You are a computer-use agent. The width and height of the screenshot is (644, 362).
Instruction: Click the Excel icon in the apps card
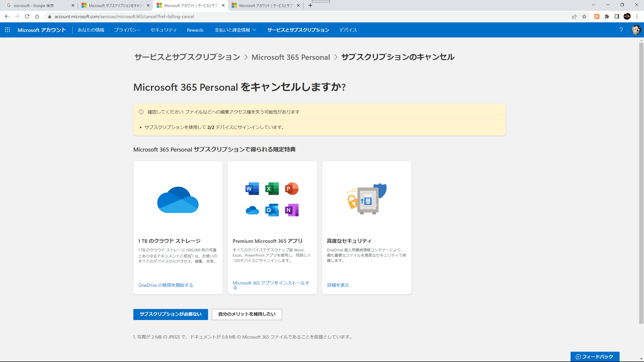[x=272, y=189]
